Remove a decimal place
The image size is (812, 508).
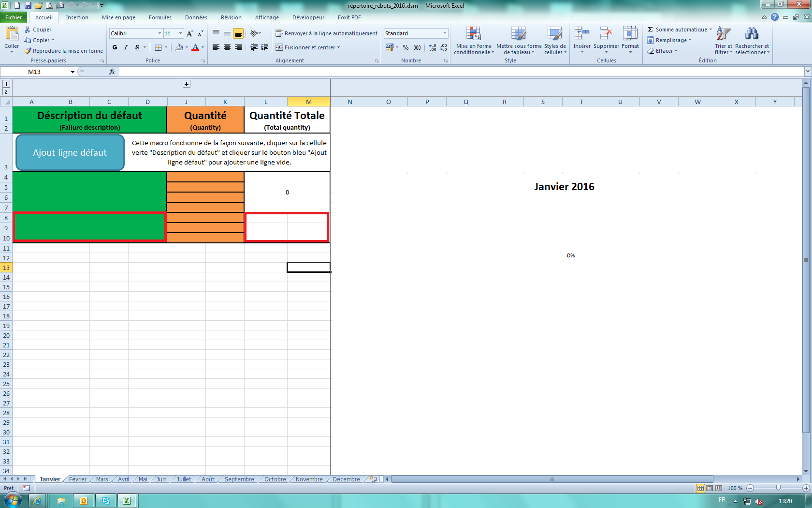444,47
